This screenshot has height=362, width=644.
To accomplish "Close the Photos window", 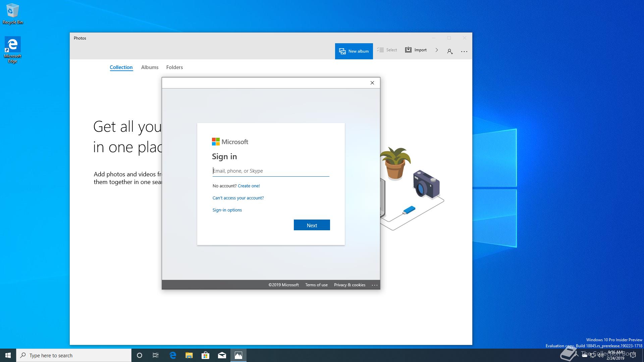I will click(x=465, y=38).
